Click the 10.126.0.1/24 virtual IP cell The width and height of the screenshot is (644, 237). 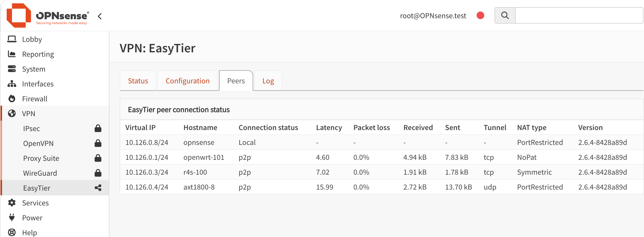[x=147, y=157]
